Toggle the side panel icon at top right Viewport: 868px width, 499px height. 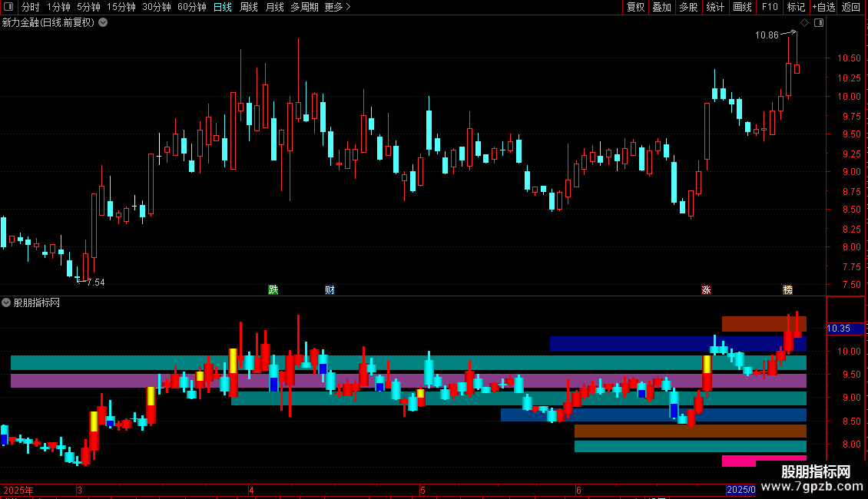[x=819, y=23]
